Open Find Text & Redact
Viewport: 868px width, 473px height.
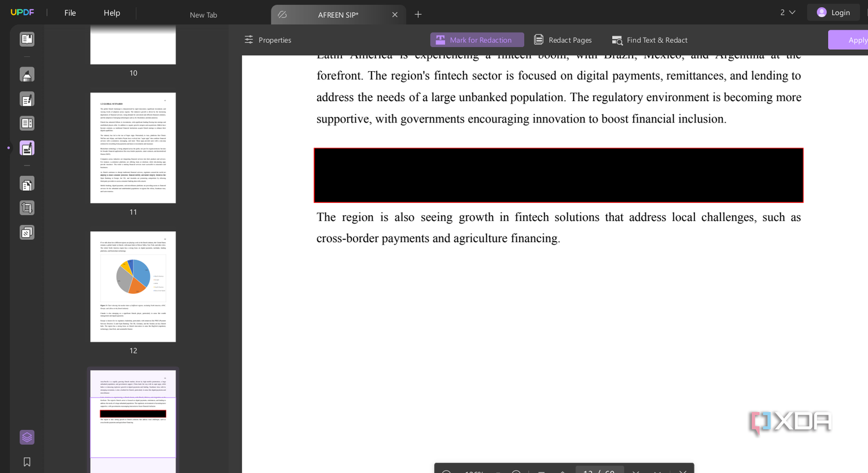[x=649, y=40]
